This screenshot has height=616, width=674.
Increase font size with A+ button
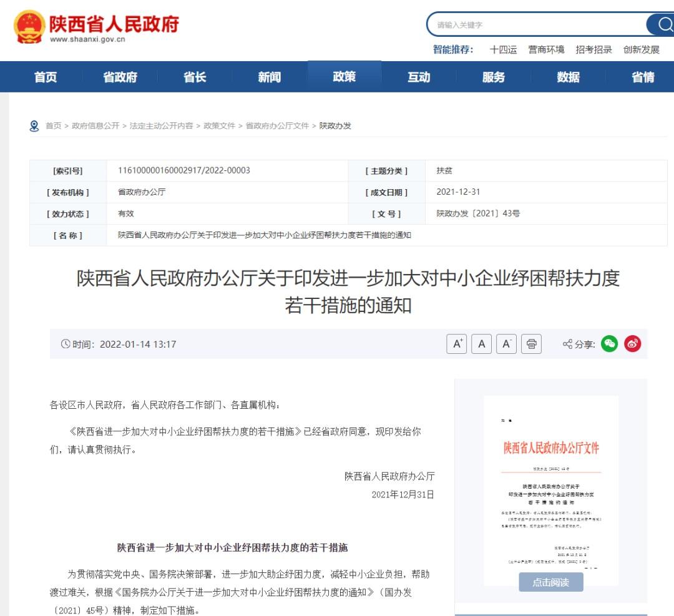(456, 344)
